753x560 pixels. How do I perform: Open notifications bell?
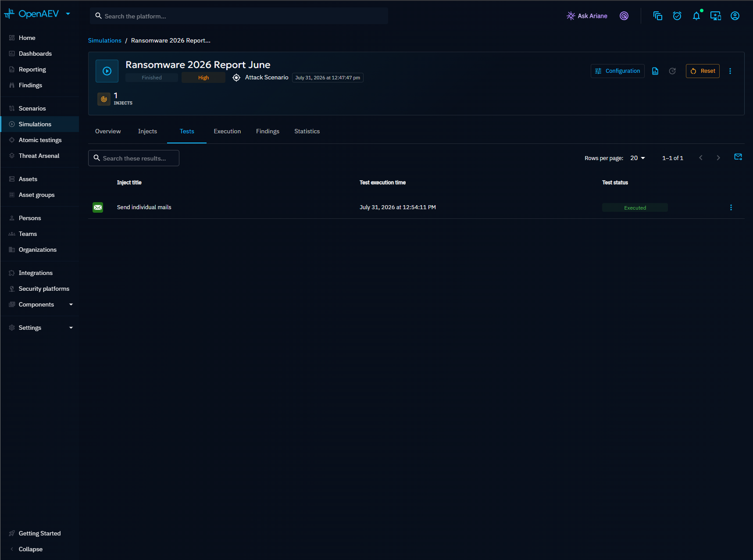click(x=696, y=16)
